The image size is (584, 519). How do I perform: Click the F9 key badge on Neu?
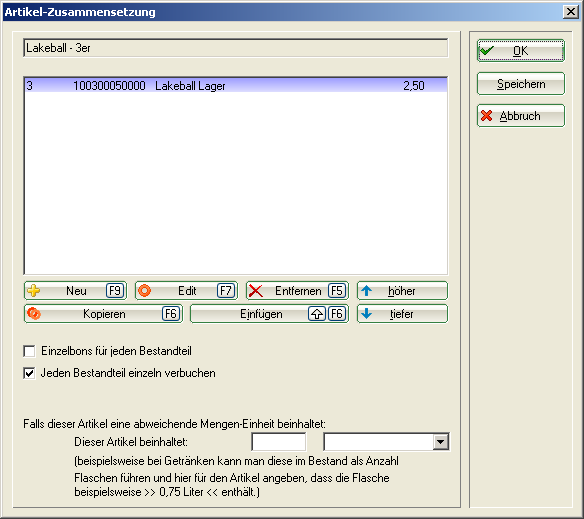(115, 291)
